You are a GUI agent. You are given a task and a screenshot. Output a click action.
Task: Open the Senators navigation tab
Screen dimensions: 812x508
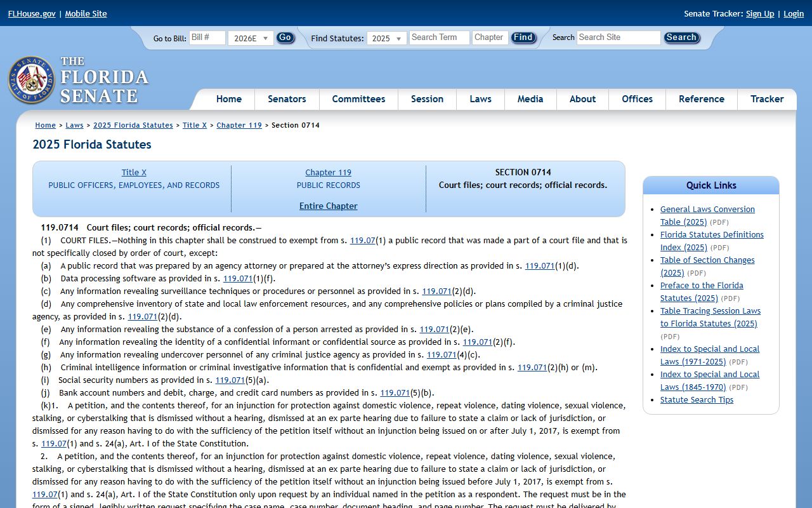click(287, 99)
